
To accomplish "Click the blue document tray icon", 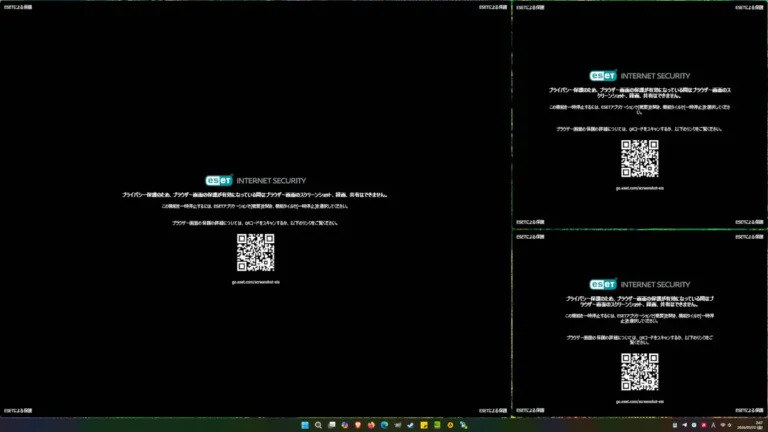I will [675, 425].
